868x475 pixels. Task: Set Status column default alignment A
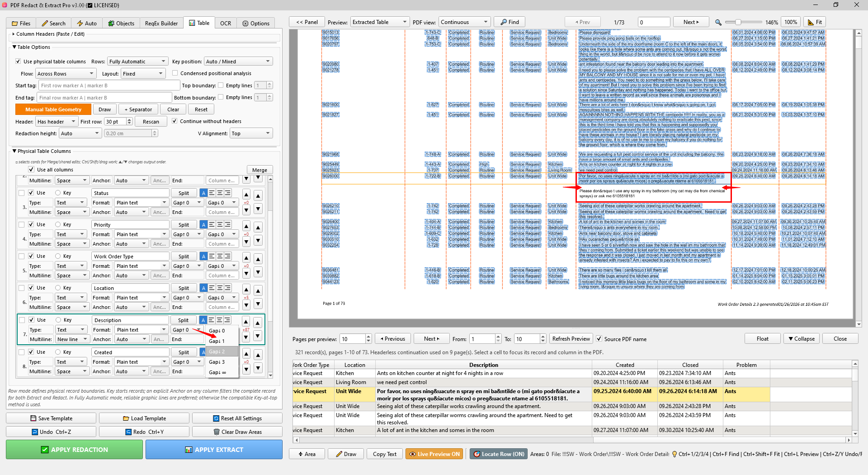tap(203, 193)
